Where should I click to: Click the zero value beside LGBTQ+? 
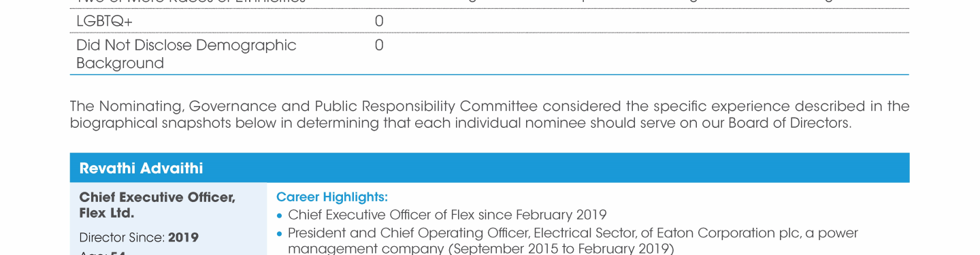(379, 21)
